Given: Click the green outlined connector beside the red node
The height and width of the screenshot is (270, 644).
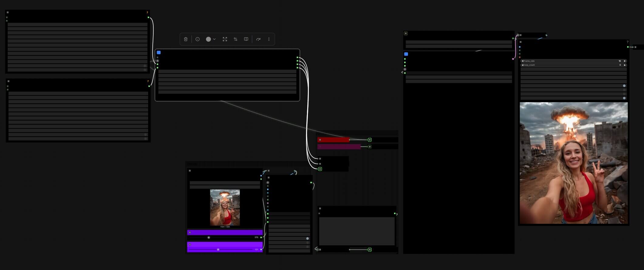Looking at the screenshot, I should pos(370,140).
